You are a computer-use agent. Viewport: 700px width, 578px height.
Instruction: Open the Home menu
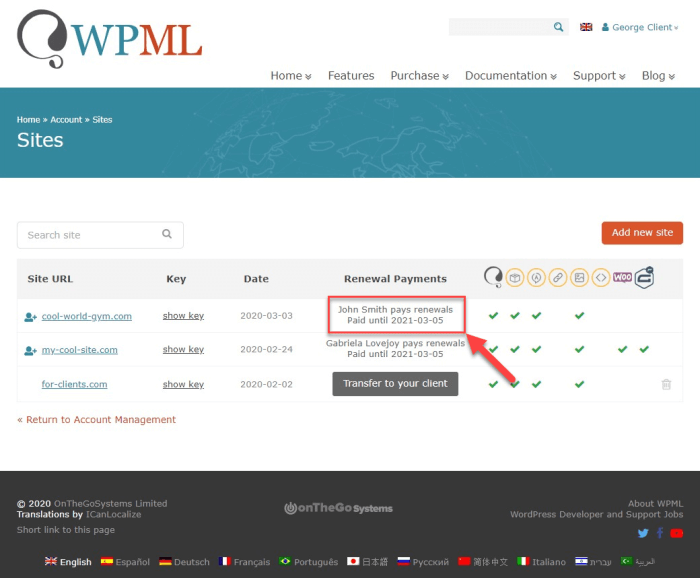(291, 75)
